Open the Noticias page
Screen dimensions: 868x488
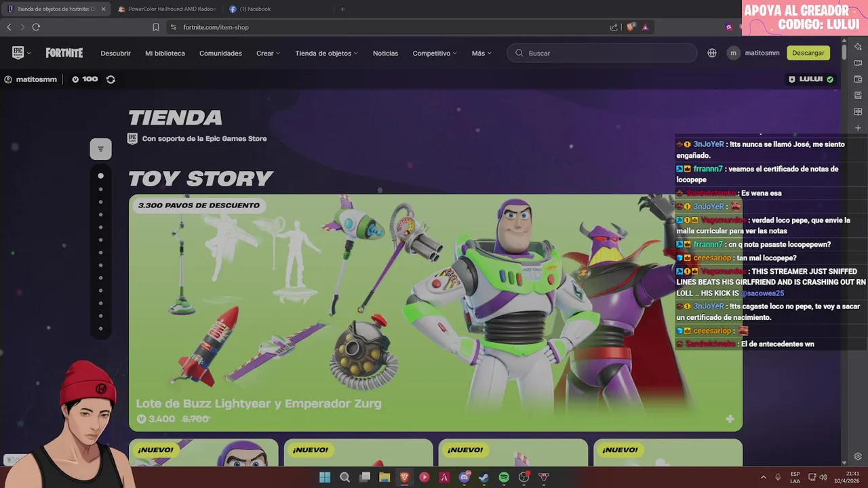tap(385, 53)
